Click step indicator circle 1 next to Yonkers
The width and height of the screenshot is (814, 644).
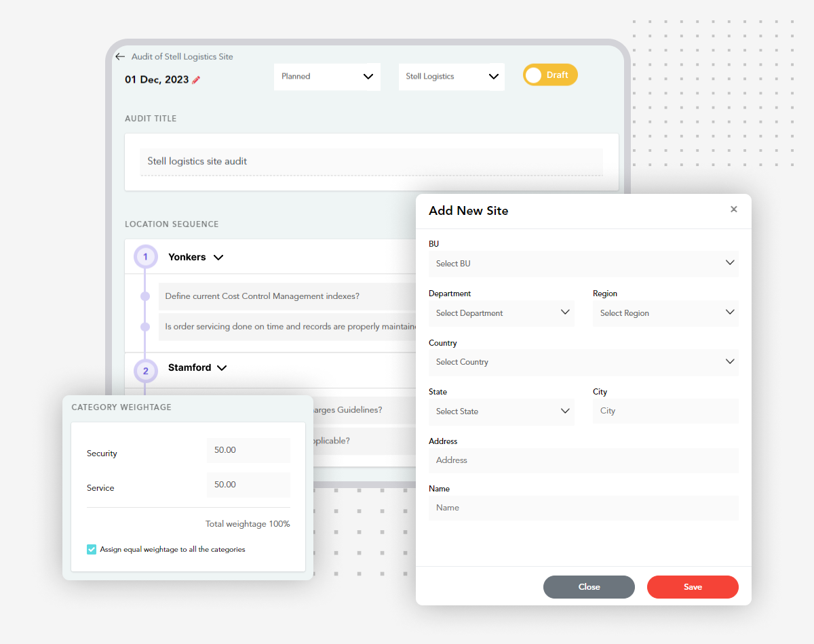click(x=145, y=257)
